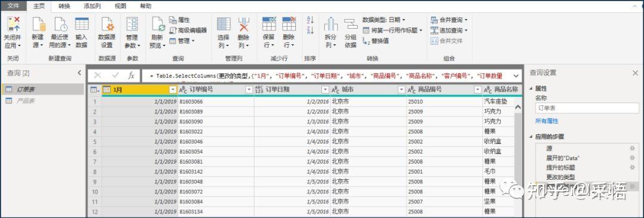Open filter dropdown of 1月 column
This screenshot has height=218, width=644.
(172, 90)
